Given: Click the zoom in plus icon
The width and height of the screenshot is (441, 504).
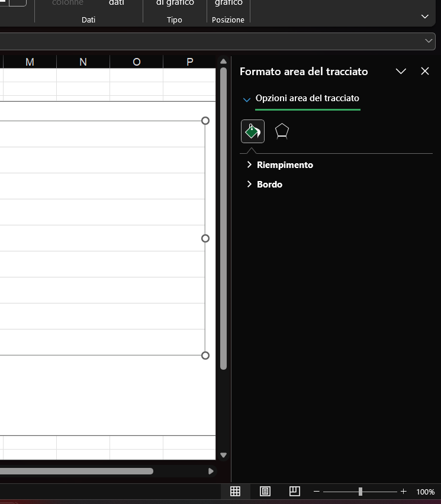Looking at the screenshot, I should click(404, 492).
